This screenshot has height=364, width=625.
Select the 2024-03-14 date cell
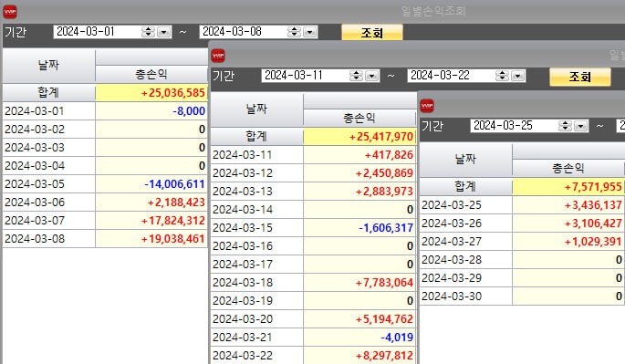coord(256,209)
